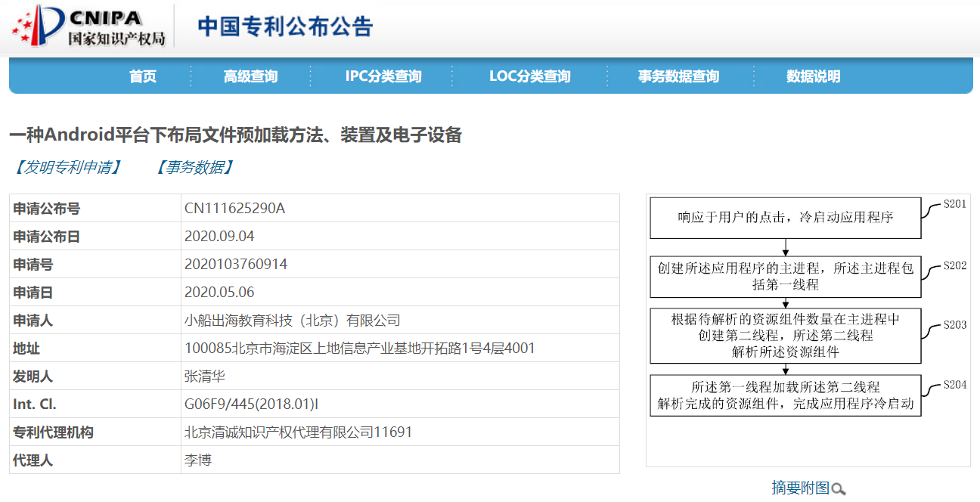
Task: Open LOC分类查询 in the navigation bar
Action: [x=529, y=76]
